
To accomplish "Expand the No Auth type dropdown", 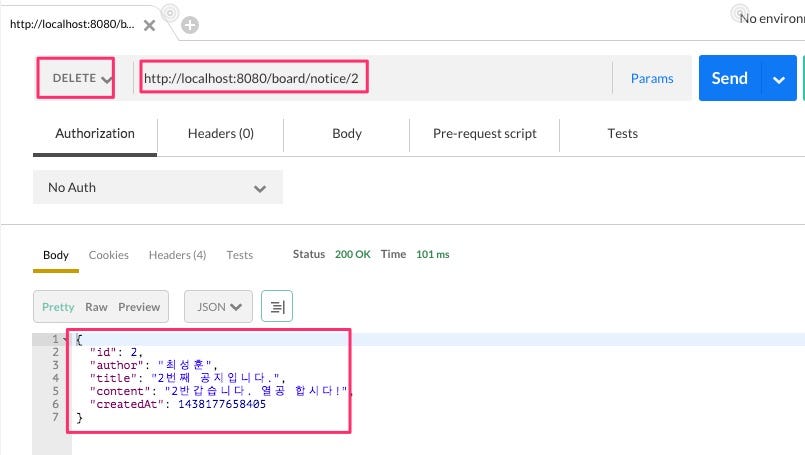I will click(158, 187).
